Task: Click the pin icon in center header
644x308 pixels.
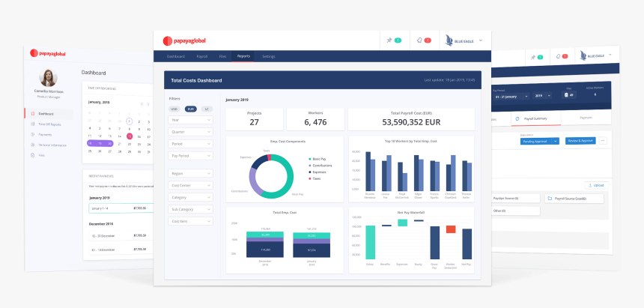Action: click(x=389, y=40)
